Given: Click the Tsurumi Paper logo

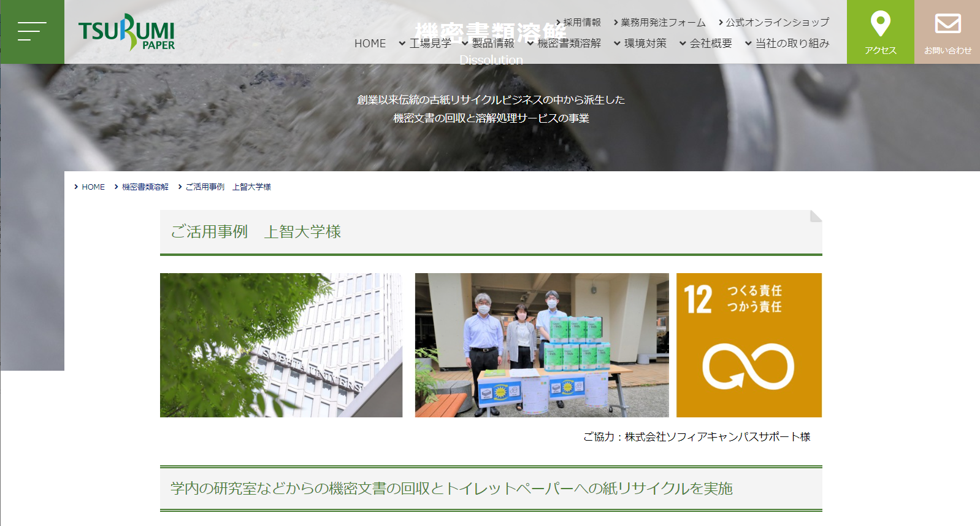Looking at the screenshot, I should (126, 32).
